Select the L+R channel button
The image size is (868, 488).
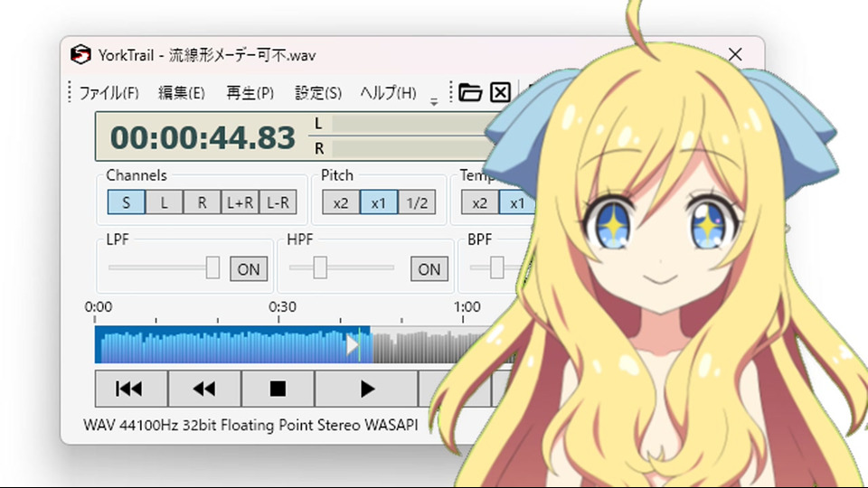240,202
